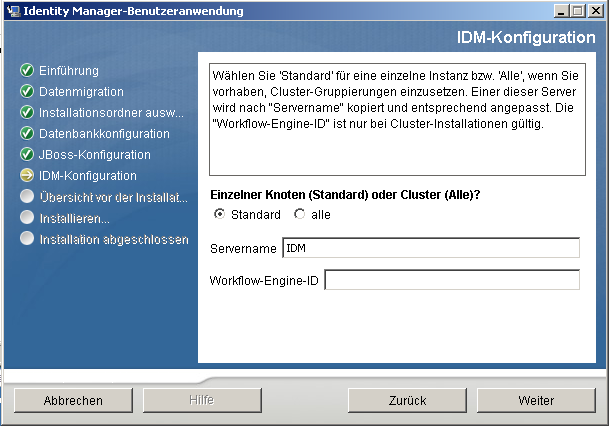Click the installer icon in the title bar
Viewport: 609px width, 426px height.
13,11
